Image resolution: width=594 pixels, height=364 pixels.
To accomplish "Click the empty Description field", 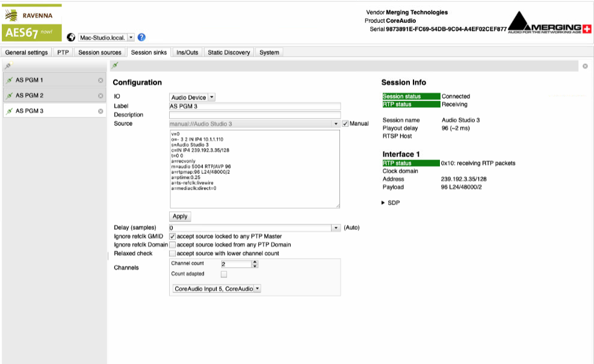I will point(255,115).
